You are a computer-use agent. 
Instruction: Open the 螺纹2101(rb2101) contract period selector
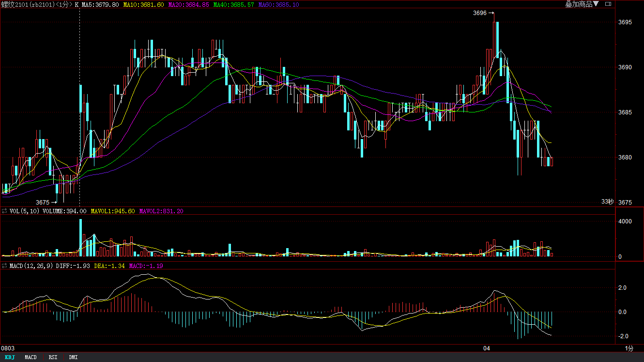click(37, 4)
